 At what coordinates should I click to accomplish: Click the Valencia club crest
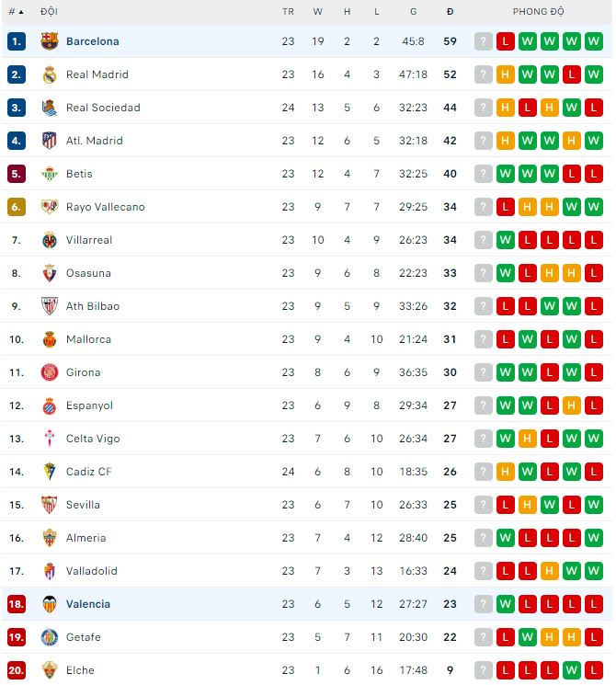pos(50,604)
